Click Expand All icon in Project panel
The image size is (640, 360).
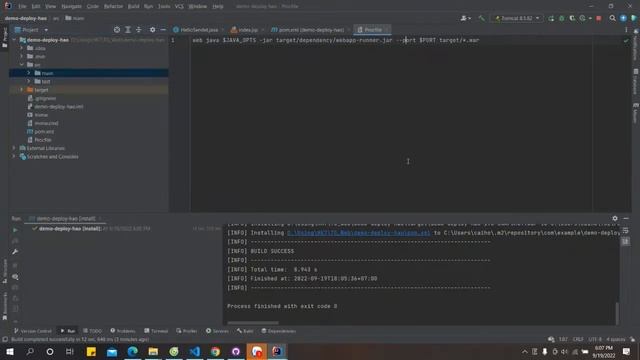128,30
